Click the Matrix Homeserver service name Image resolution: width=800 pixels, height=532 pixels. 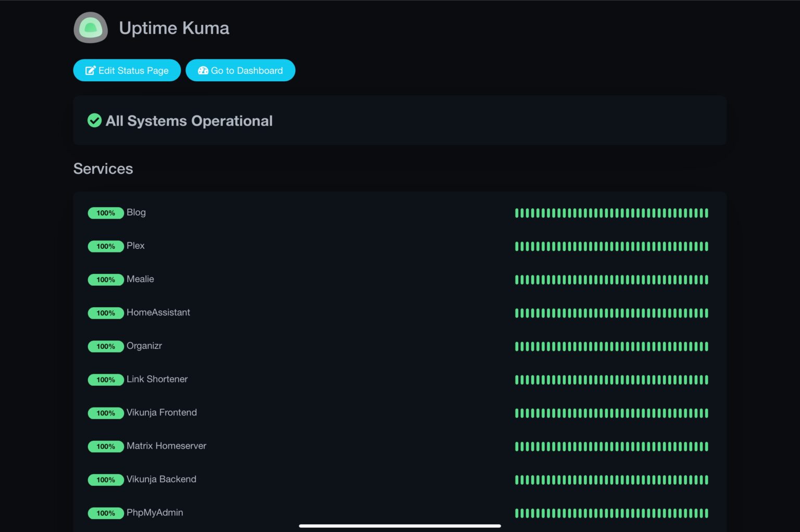[x=166, y=446]
